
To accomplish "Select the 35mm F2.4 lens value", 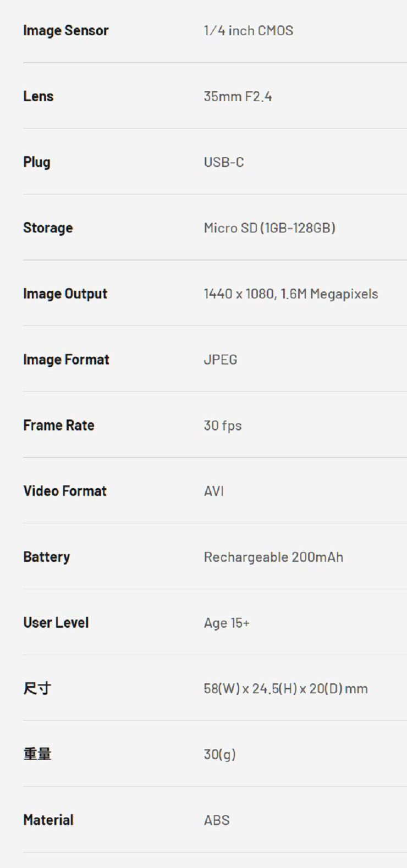I will pyautogui.click(x=238, y=96).
